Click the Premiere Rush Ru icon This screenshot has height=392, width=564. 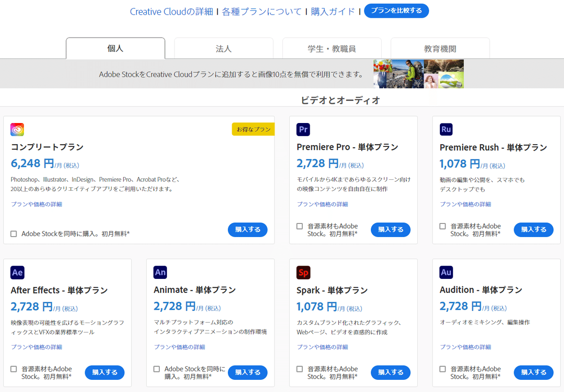(x=446, y=130)
